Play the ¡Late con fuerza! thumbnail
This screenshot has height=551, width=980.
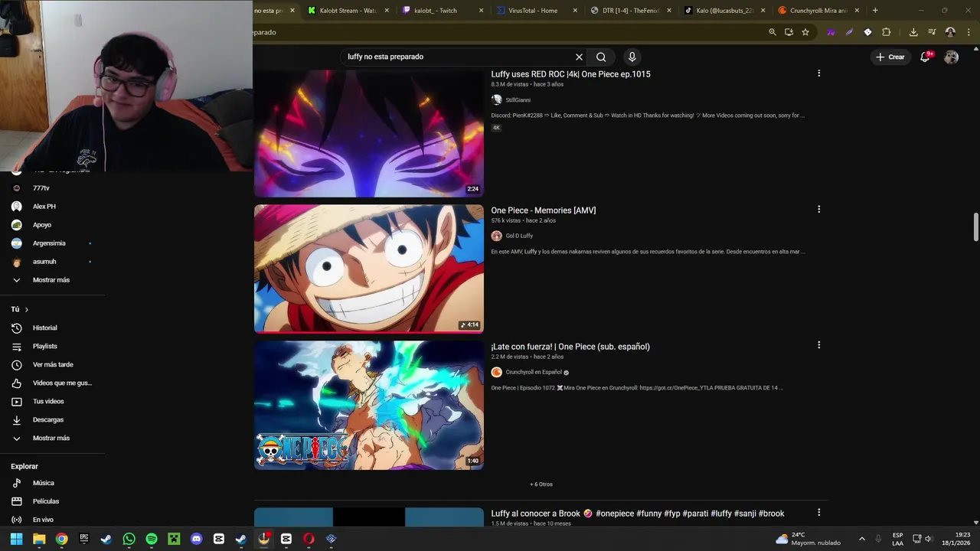[x=369, y=405]
